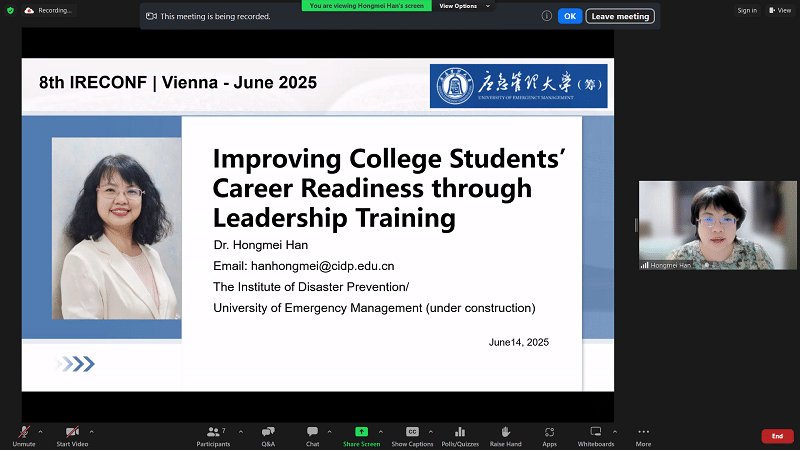Open the Q&A panel
This screenshot has width=800, height=450.
tap(268, 434)
